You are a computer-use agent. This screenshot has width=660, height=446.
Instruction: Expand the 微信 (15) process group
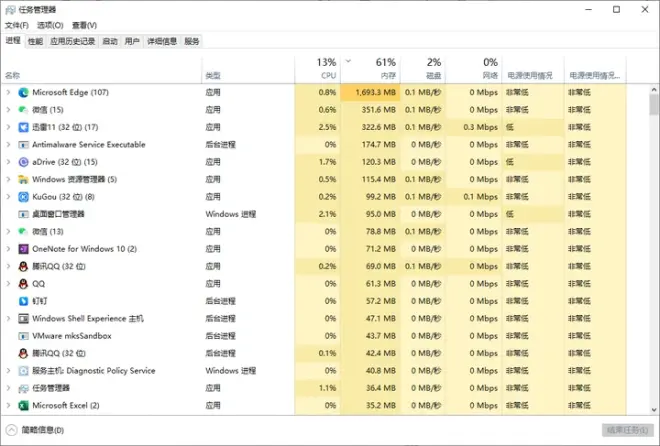tap(8, 110)
